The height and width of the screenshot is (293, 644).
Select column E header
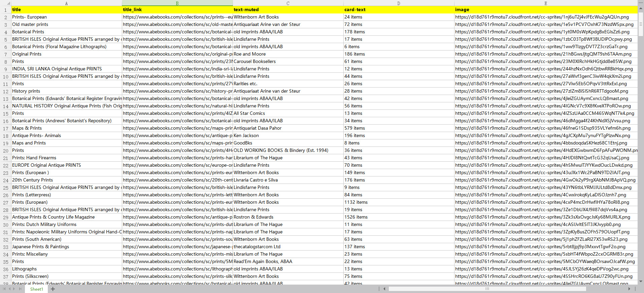546,3
